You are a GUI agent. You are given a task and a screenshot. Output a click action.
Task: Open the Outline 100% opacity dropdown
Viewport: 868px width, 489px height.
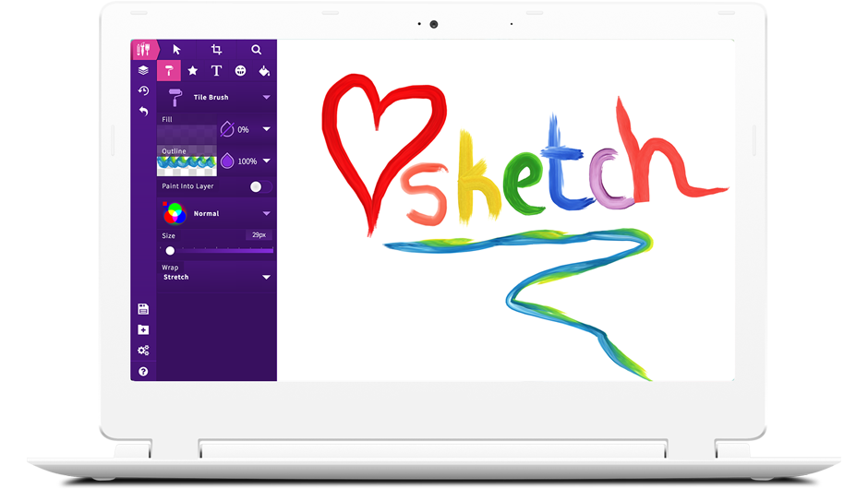click(x=266, y=161)
